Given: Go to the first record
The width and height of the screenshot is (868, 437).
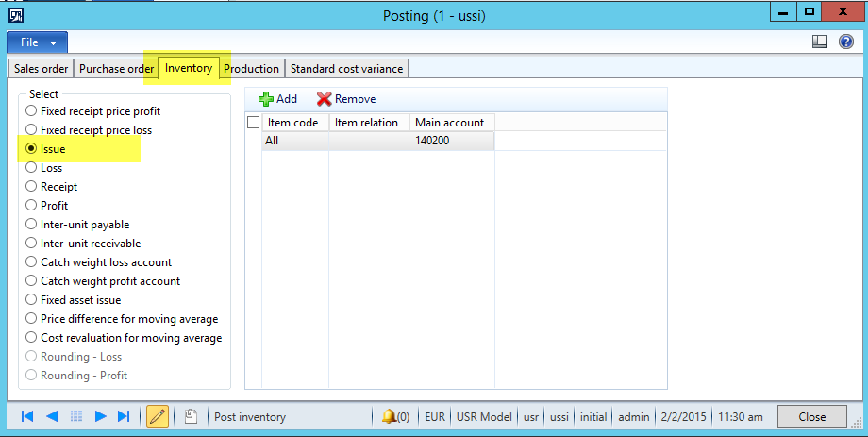Looking at the screenshot, I should [x=27, y=416].
